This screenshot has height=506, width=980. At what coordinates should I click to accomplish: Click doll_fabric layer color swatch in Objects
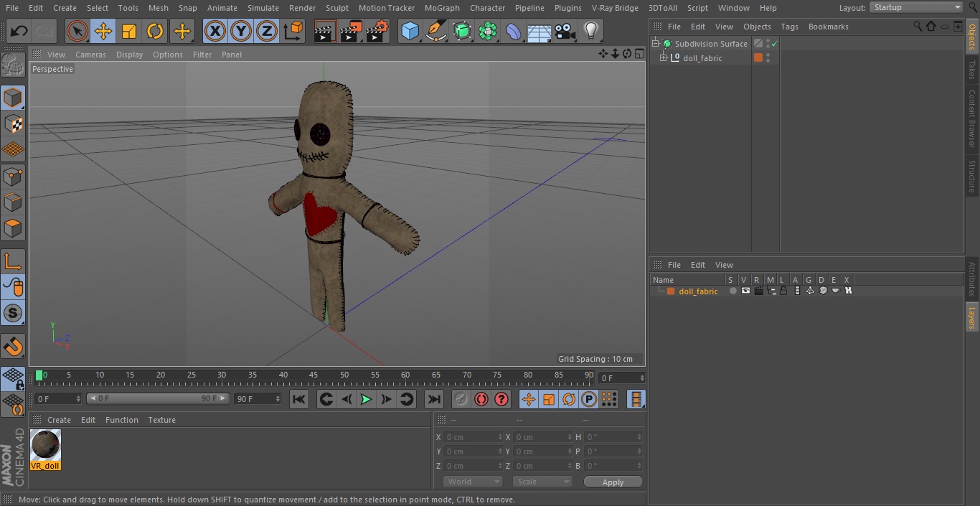758,58
